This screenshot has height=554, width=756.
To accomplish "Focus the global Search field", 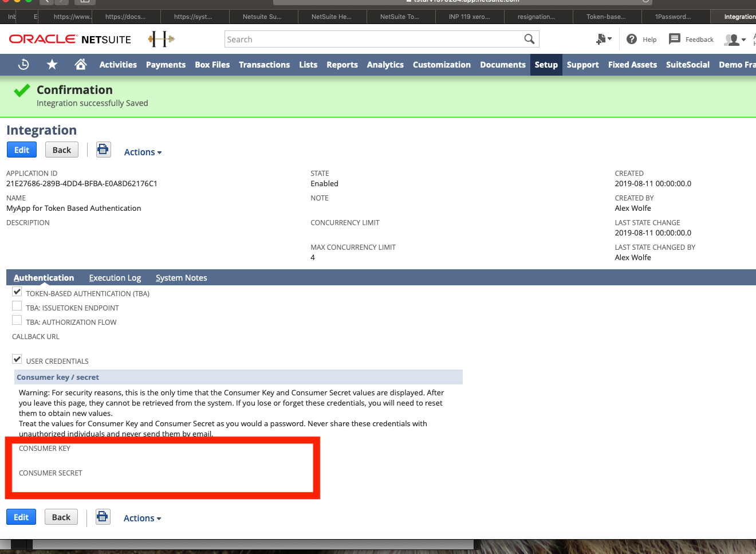I will click(372, 39).
